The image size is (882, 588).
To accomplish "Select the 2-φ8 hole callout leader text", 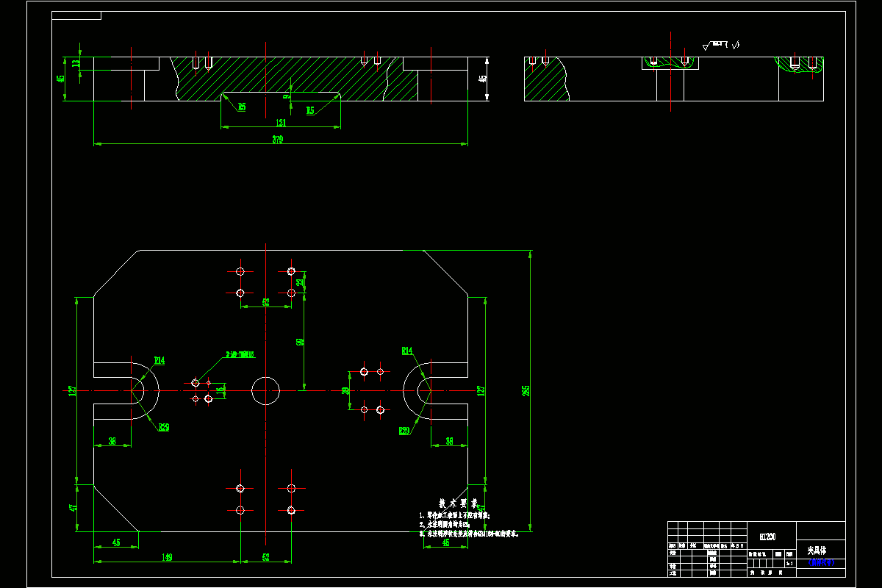I will coord(240,354).
